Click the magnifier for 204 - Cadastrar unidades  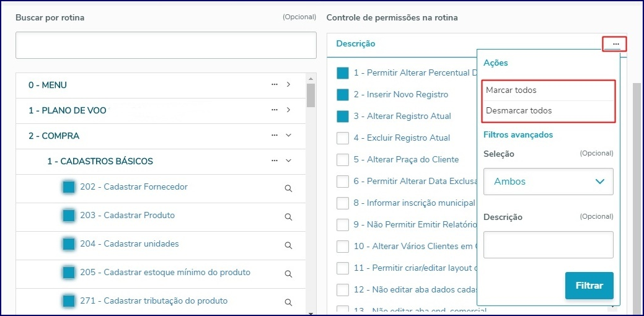[x=289, y=245]
